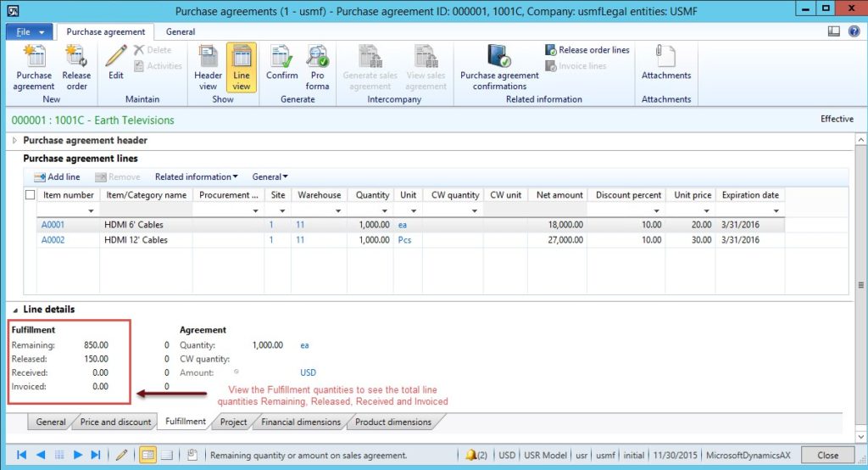Open Release order lines
The width and height of the screenshot is (868, 470).
[587, 50]
